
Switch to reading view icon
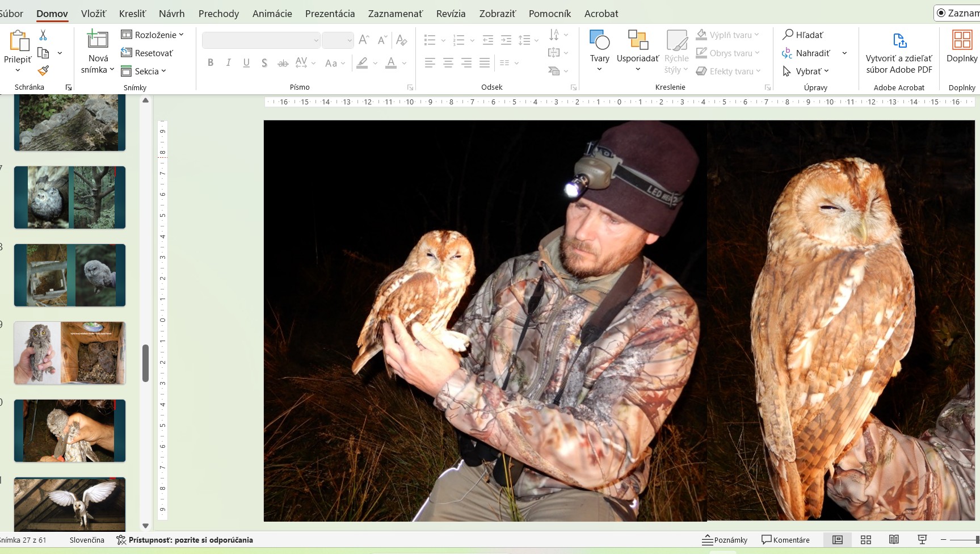[894, 540]
